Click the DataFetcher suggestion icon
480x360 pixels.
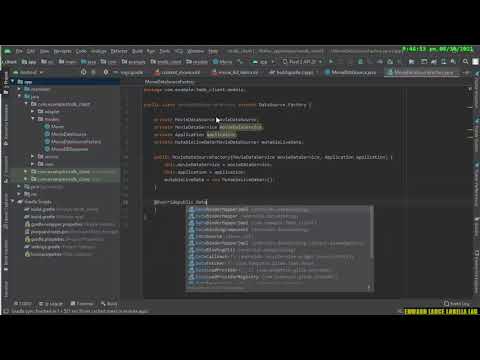click(191, 263)
